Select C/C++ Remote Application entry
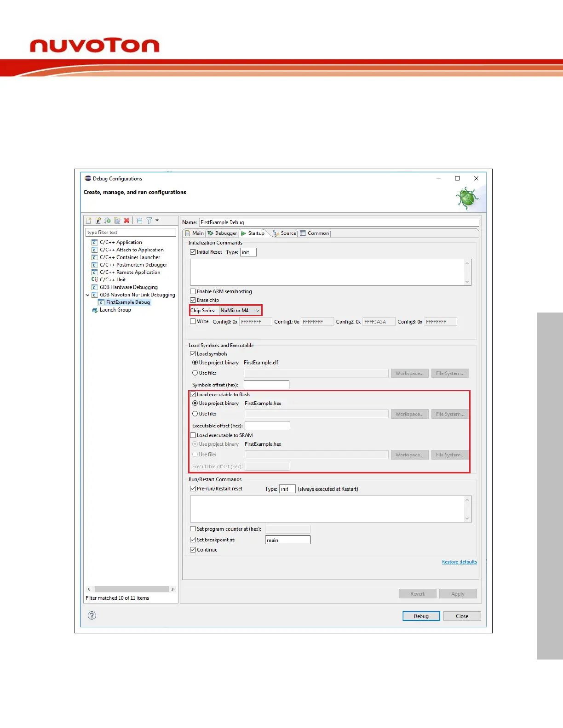 [x=130, y=272]
